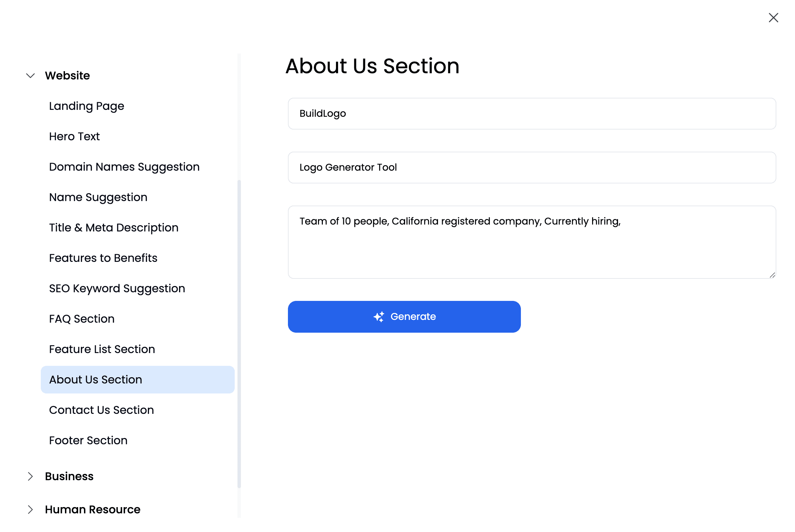Select the FAQ Section generator

click(82, 319)
